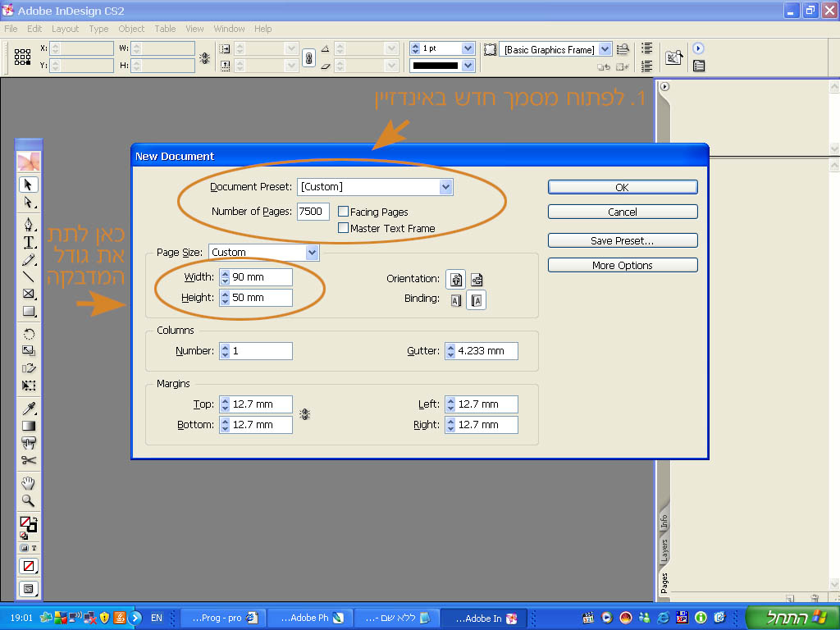Viewport: 840px width, 630px height.
Task: Open the Edit menu
Action: tap(34, 29)
